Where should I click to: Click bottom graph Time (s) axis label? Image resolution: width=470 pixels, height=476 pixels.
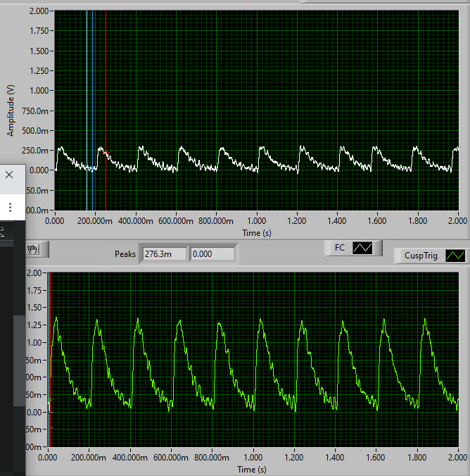click(252, 469)
